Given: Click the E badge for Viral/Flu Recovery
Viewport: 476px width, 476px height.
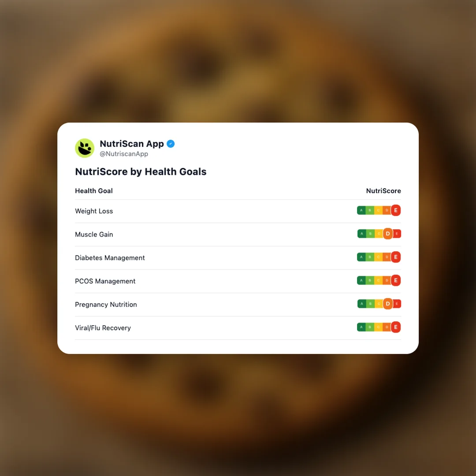Looking at the screenshot, I should tap(395, 327).
